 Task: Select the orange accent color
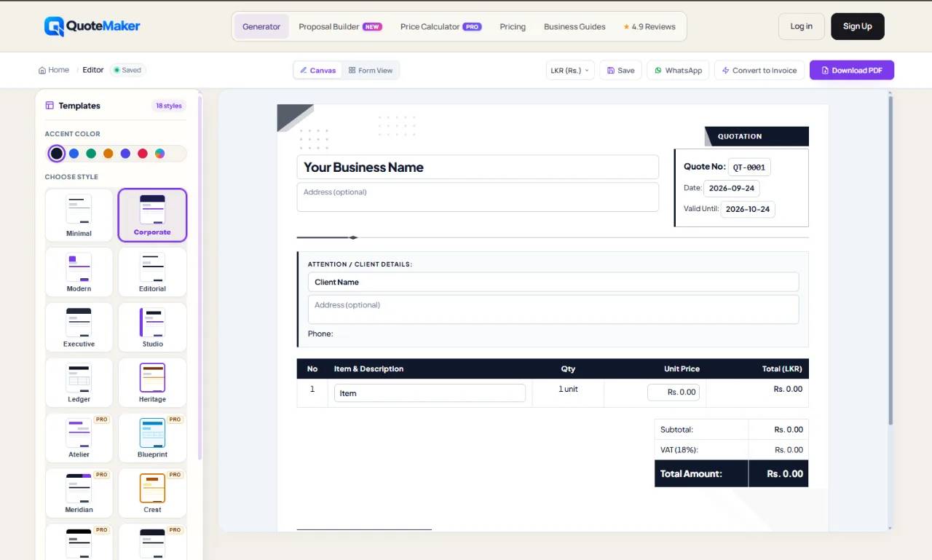coord(108,154)
